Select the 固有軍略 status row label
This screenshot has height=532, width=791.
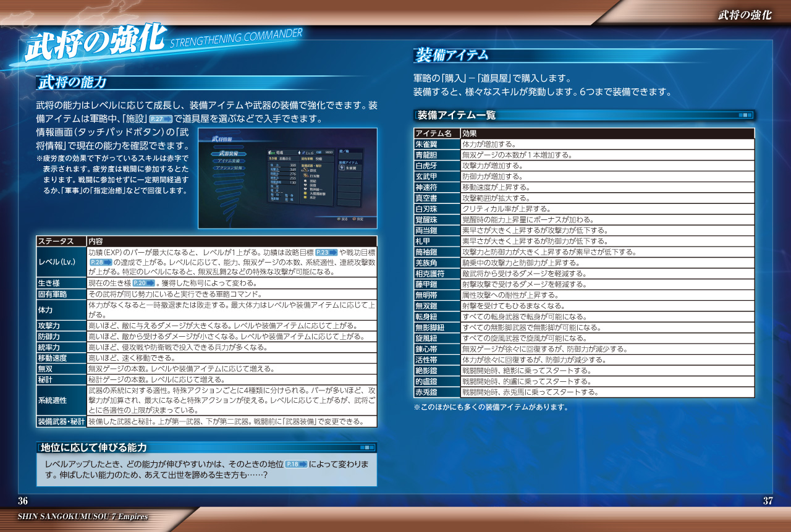click(61, 294)
